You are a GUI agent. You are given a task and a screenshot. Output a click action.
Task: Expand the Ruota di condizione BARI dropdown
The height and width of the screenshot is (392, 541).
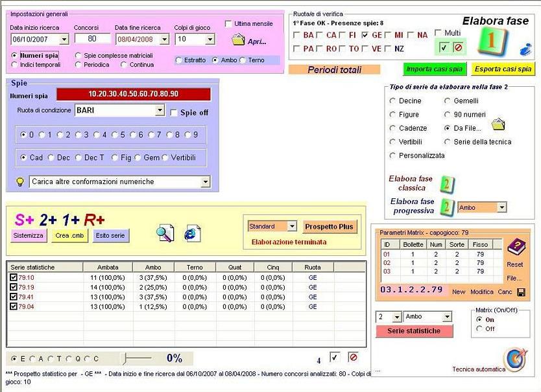pyautogui.click(x=160, y=111)
